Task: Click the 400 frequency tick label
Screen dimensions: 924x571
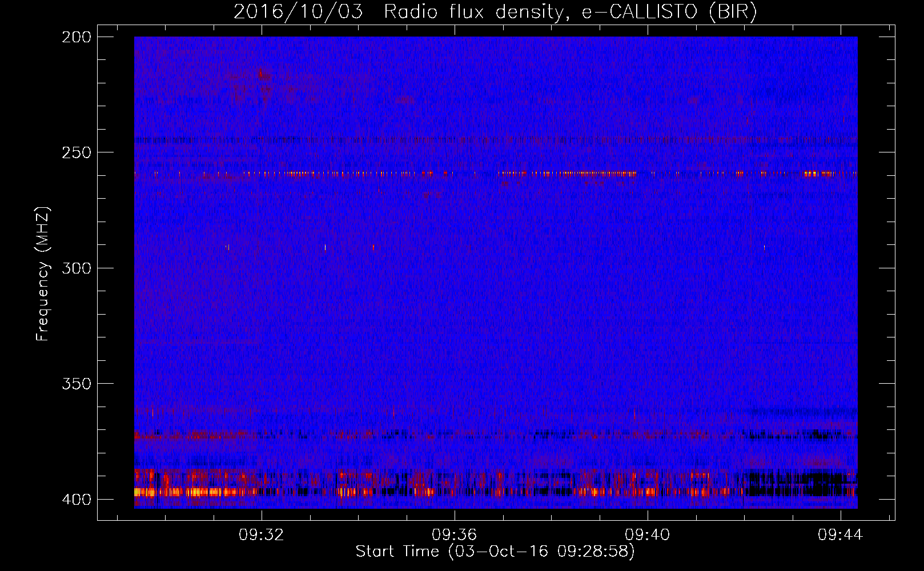Action: (77, 499)
